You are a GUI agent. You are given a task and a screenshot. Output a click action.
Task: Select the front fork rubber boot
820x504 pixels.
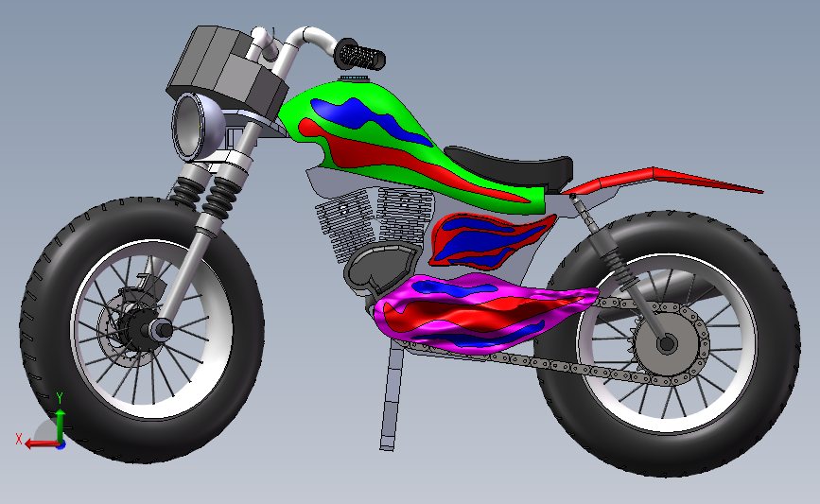[x=219, y=198]
